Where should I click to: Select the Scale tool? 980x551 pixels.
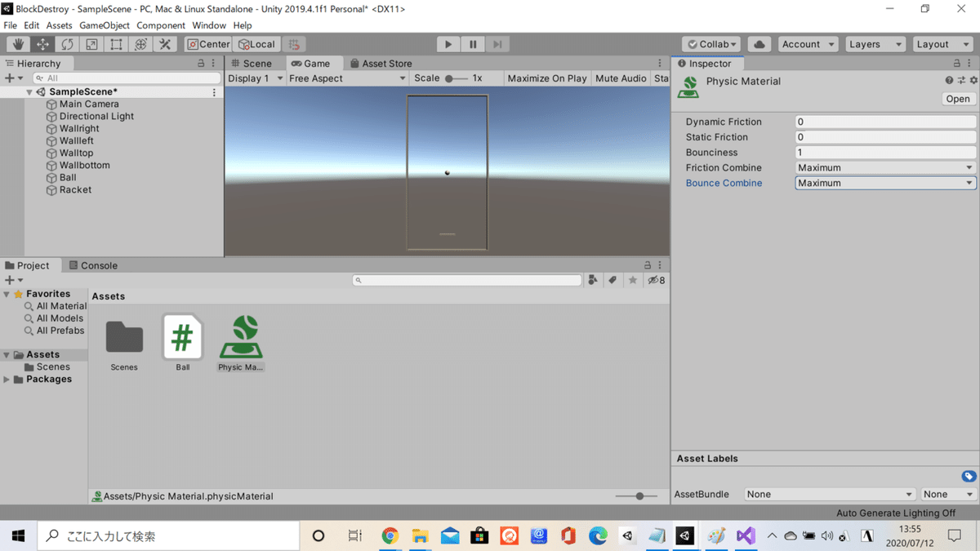[x=91, y=44]
